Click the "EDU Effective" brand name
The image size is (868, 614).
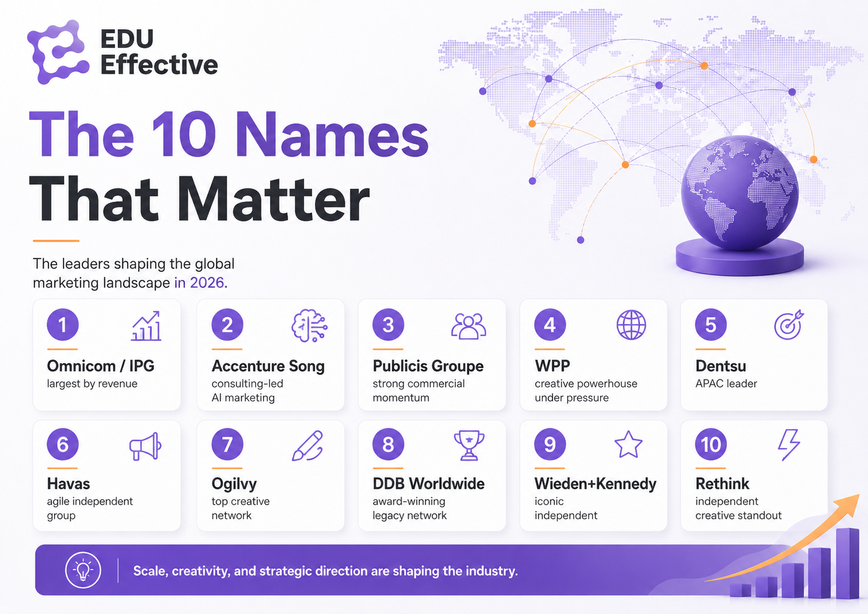[x=159, y=52]
